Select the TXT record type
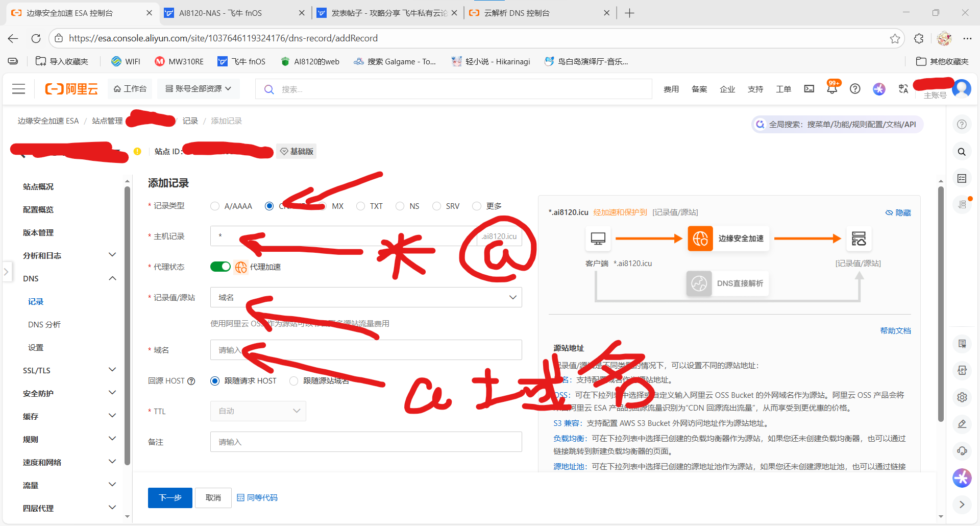980x526 pixels. click(x=361, y=206)
